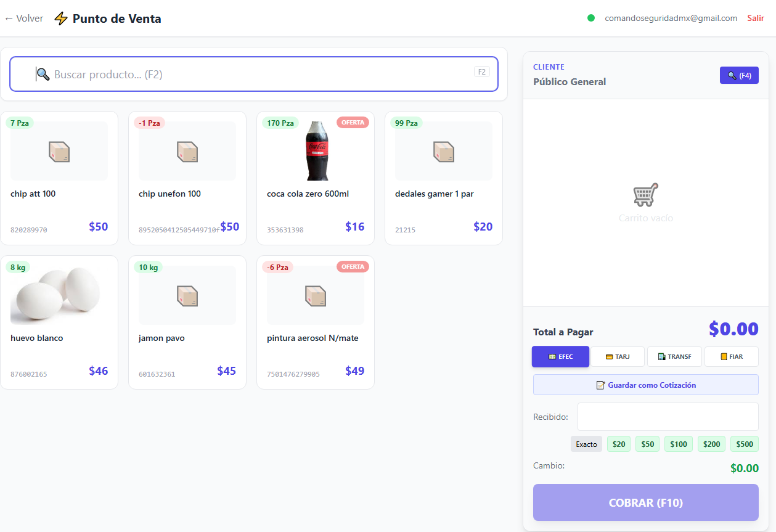The image size is (776, 532).
Task: Switch payment method to TARJ
Action: (x=618, y=356)
